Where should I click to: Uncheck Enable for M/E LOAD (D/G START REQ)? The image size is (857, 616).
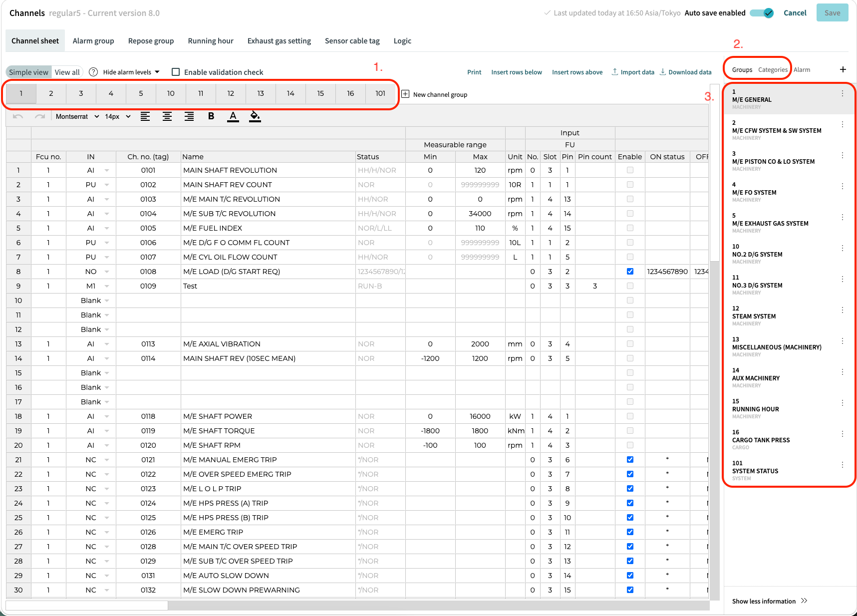coord(630,272)
